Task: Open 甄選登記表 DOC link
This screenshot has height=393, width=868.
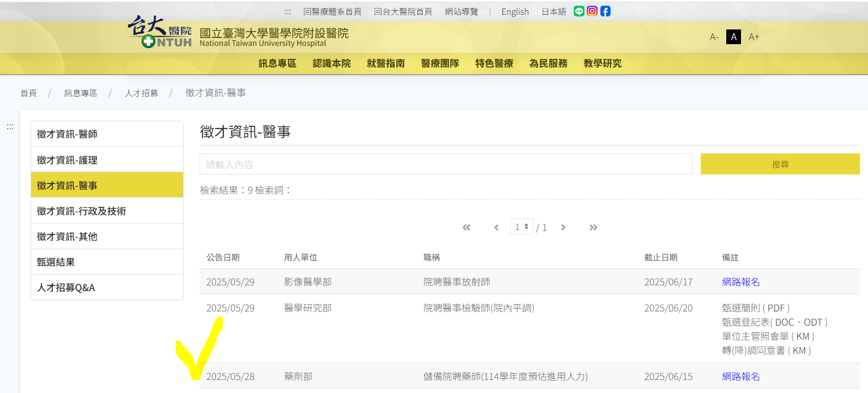Action: [x=785, y=322]
